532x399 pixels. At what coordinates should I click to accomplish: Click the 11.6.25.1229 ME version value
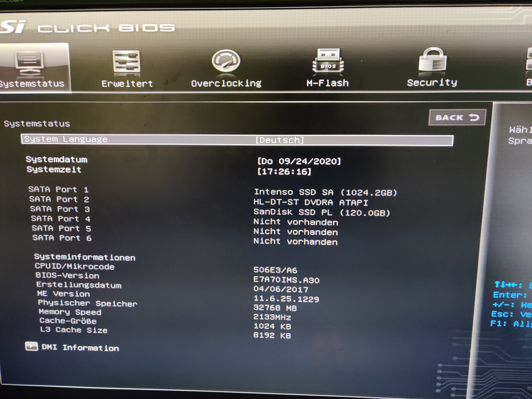[287, 299]
